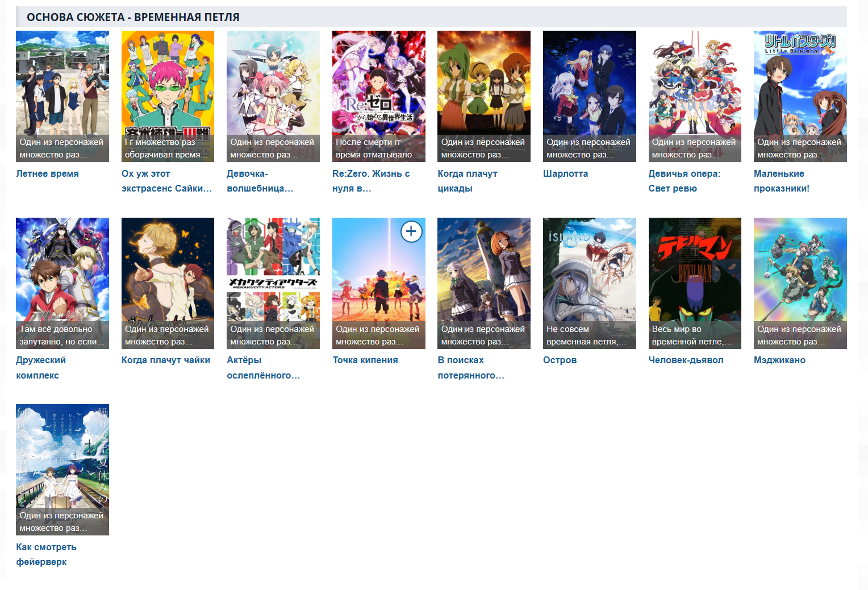
Task: Open the Летнее время title link
Action: click(48, 173)
